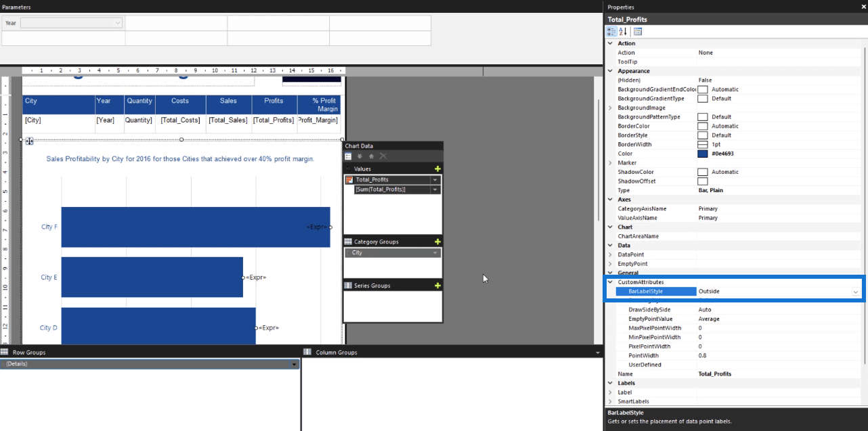Move field down in Chart Data toolbar

tap(360, 156)
